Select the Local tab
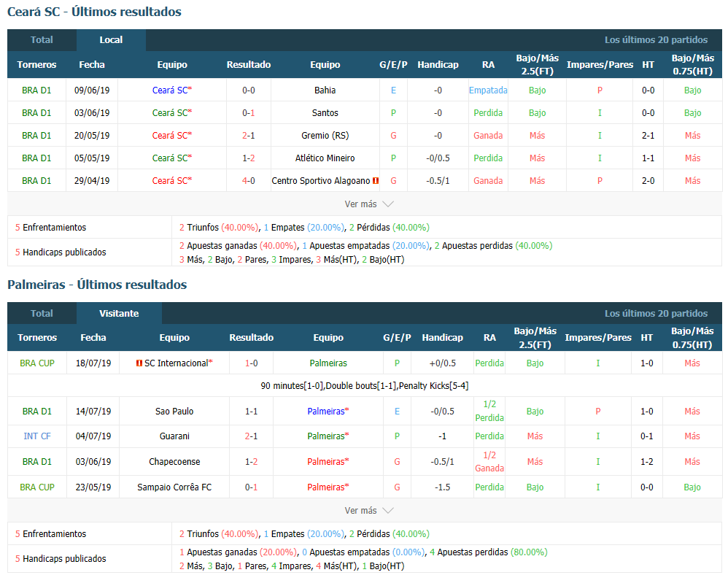Screen dimensions: 728x575 111,40
